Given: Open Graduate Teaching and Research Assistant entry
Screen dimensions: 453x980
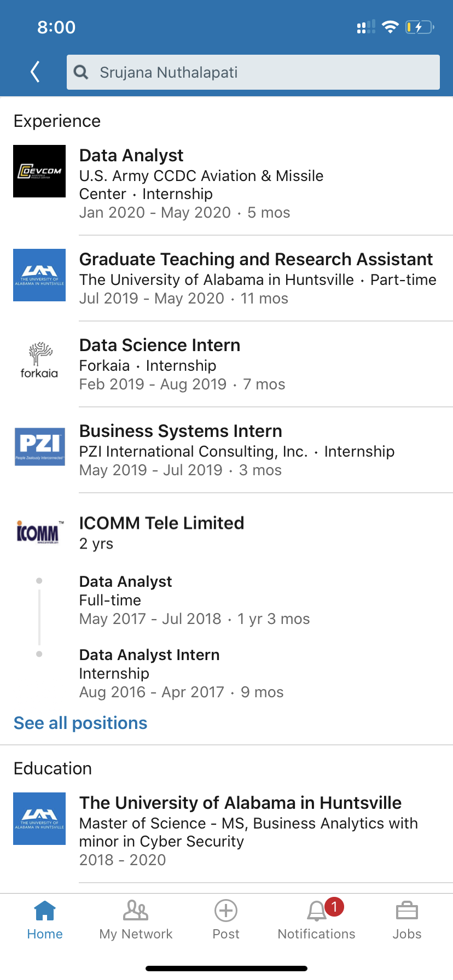Looking at the screenshot, I should click(255, 259).
